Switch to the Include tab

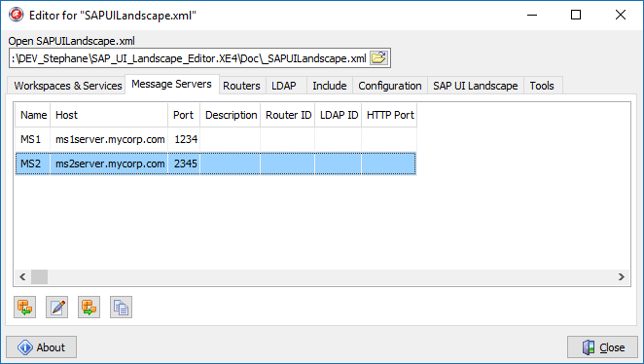tap(330, 86)
